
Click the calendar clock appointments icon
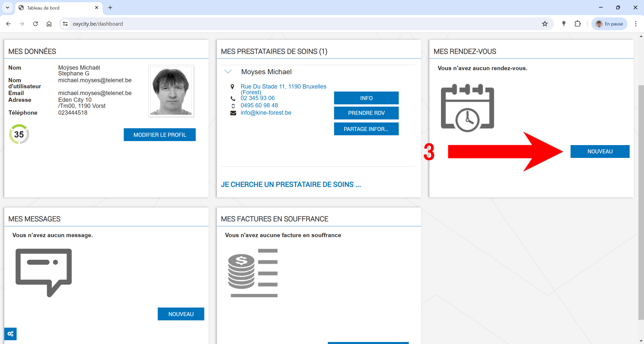click(x=467, y=108)
